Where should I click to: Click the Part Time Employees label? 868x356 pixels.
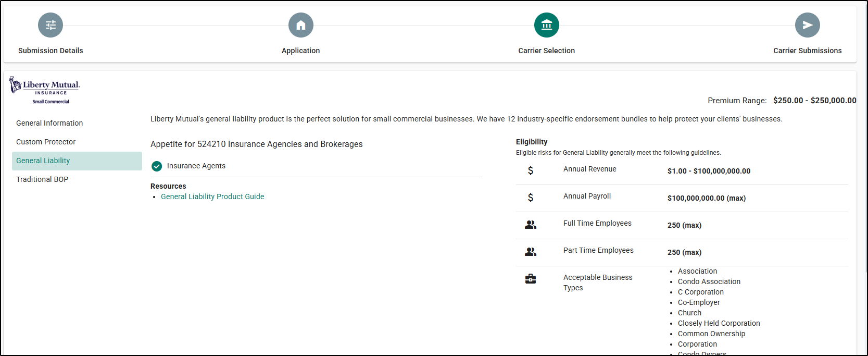click(x=598, y=250)
